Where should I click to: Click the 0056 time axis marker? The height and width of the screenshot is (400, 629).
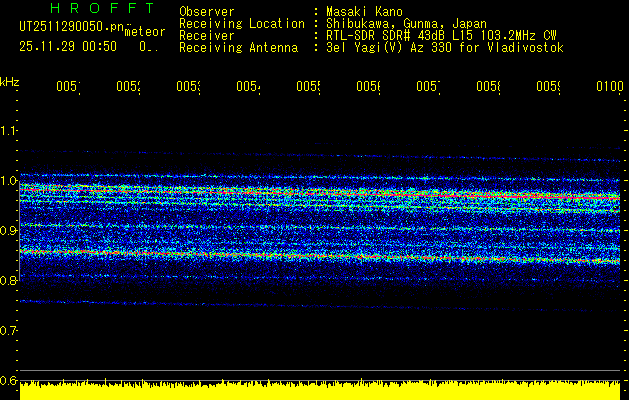[369, 86]
